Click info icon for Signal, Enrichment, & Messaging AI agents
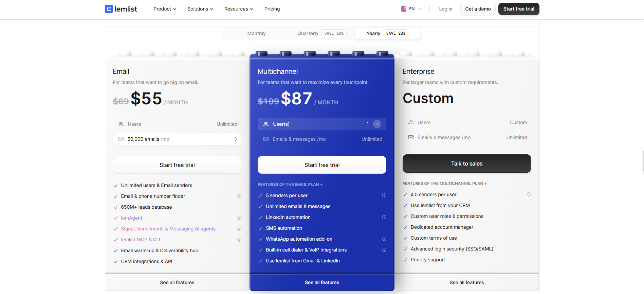Viewport: 644px width, 294px height. pyautogui.click(x=239, y=229)
